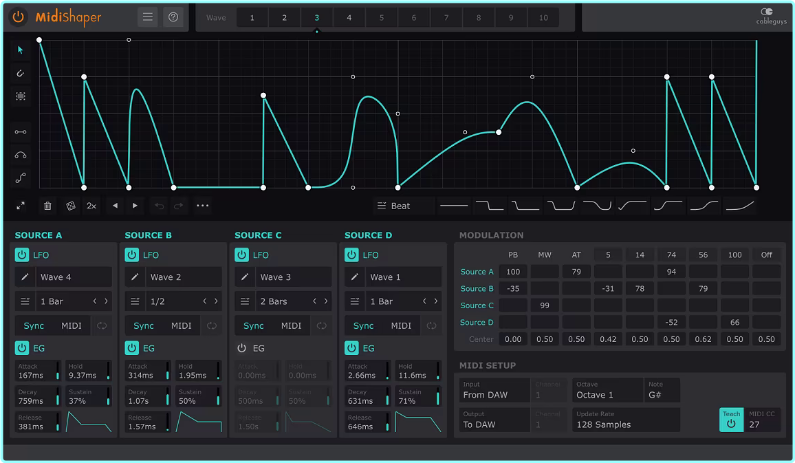Select the pen draw tool
The height and width of the screenshot is (463, 795).
coord(20,73)
